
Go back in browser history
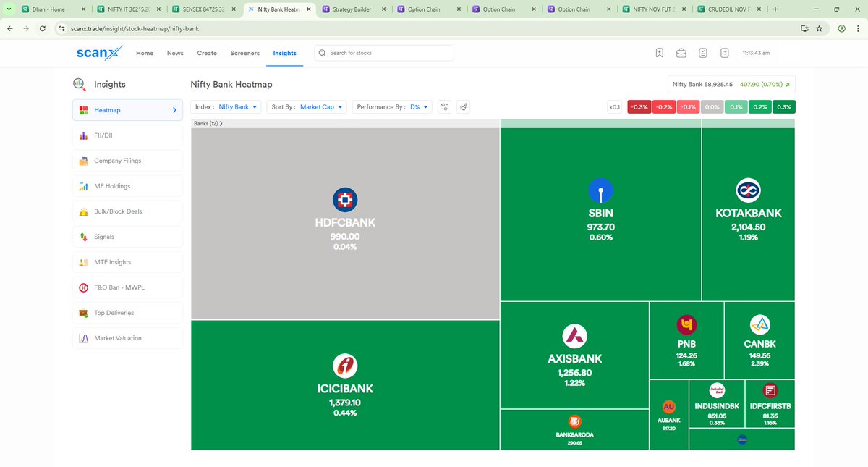click(x=10, y=28)
